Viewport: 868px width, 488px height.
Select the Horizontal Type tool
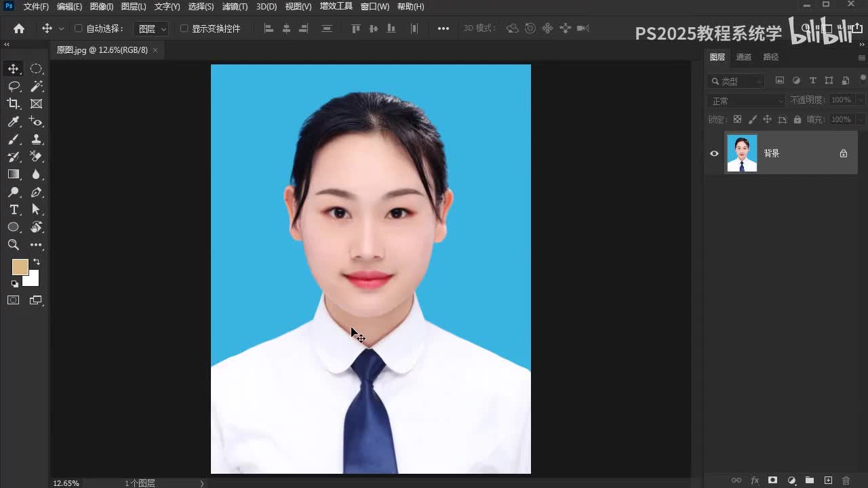14,209
